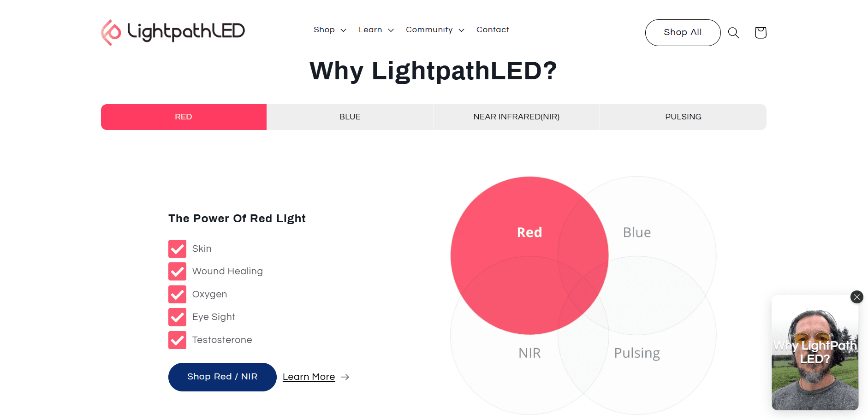The width and height of the screenshot is (868, 420).
Task: Click the Skin checkmark icon
Action: pyautogui.click(x=177, y=248)
